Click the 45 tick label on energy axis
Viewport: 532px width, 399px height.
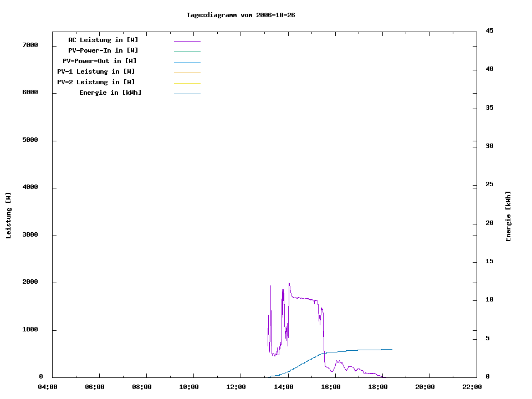tap(489, 30)
